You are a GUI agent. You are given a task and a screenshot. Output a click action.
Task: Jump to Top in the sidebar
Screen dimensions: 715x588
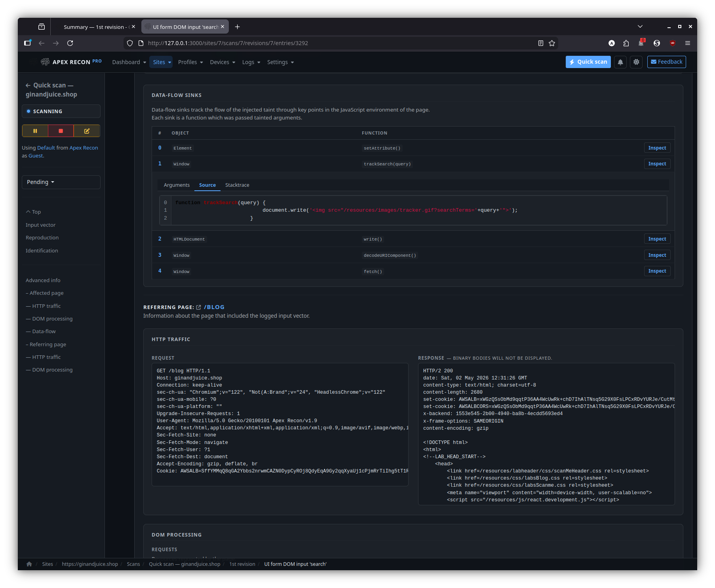pos(34,212)
